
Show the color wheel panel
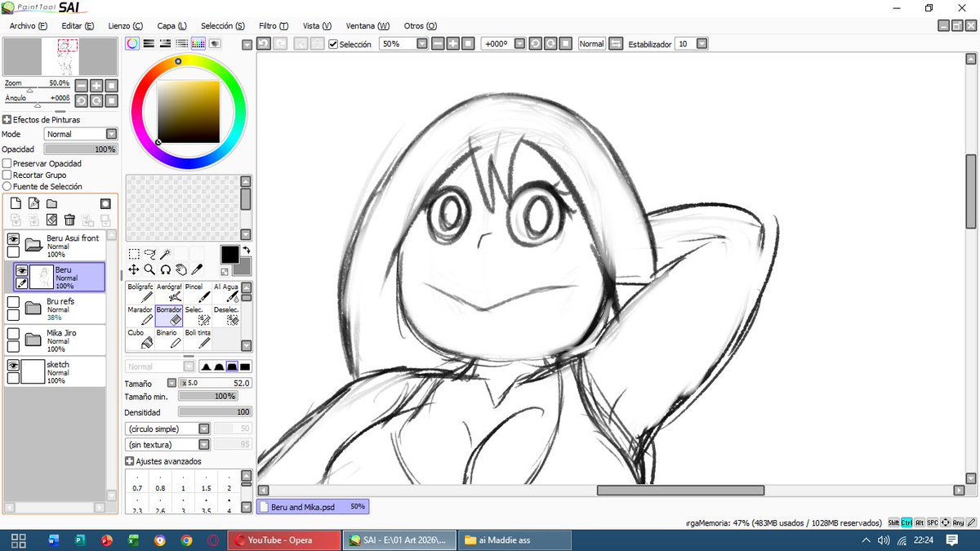(132, 44)
